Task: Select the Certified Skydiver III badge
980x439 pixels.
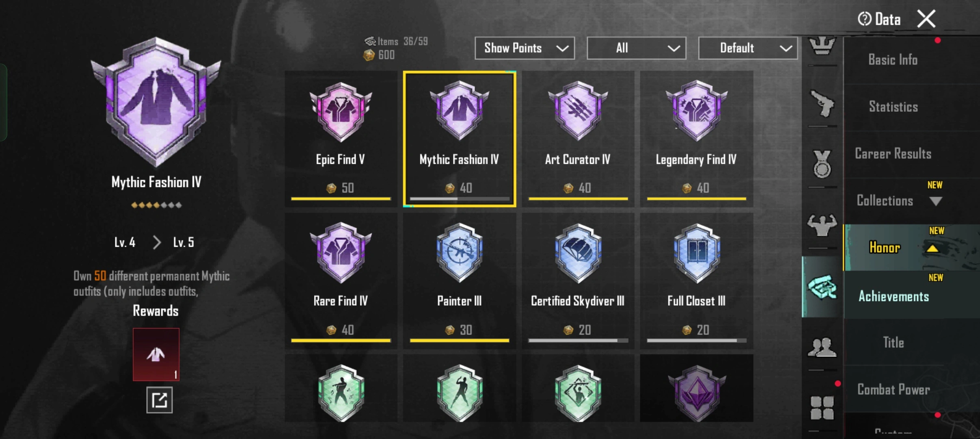Action: click(578, 280)
